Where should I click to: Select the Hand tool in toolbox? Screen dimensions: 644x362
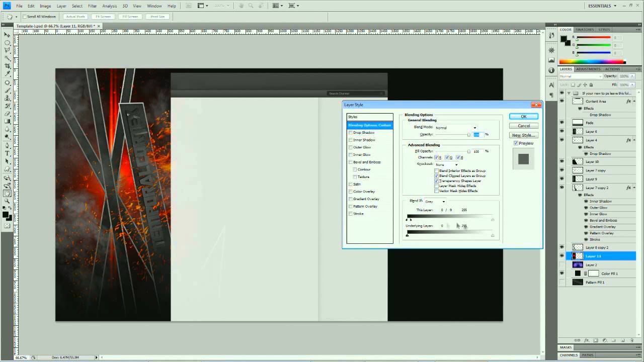[8, 194]
